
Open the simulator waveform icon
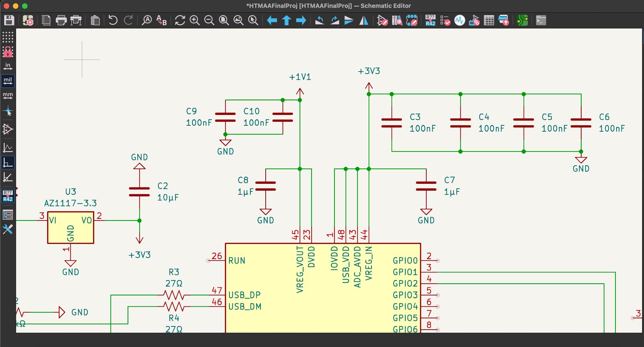pos(460,20)
